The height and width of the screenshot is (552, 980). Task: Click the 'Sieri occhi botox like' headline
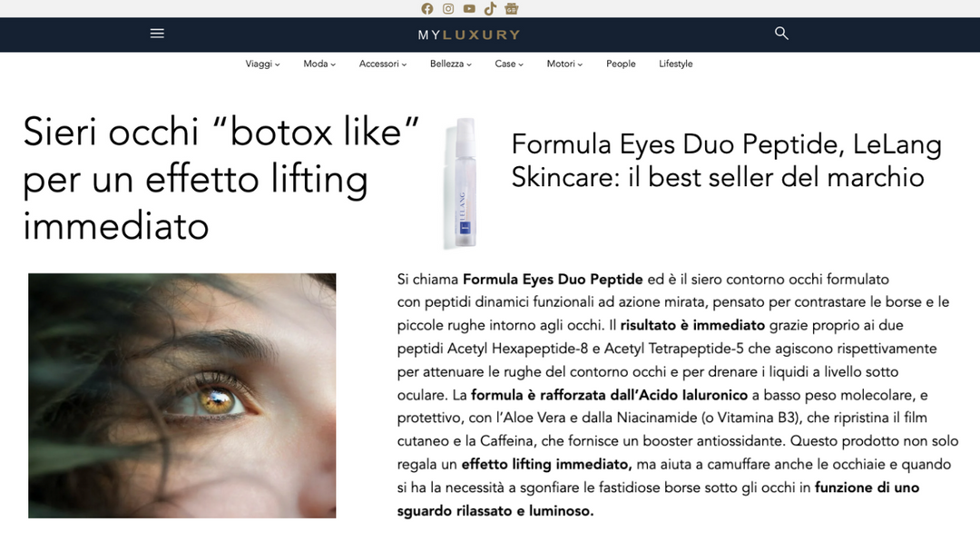[220, 179]
